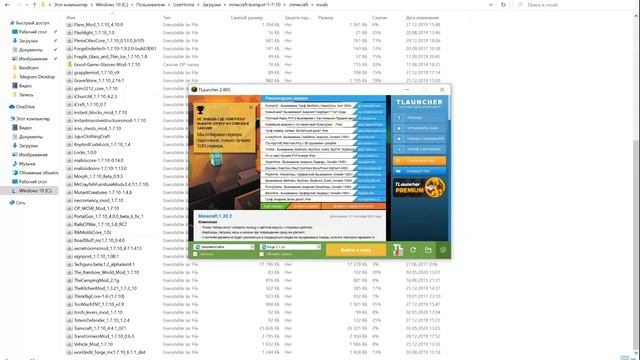Open the Bandicam folder in navigation pane
Screen dimensions: 640x360
(28, 68)
